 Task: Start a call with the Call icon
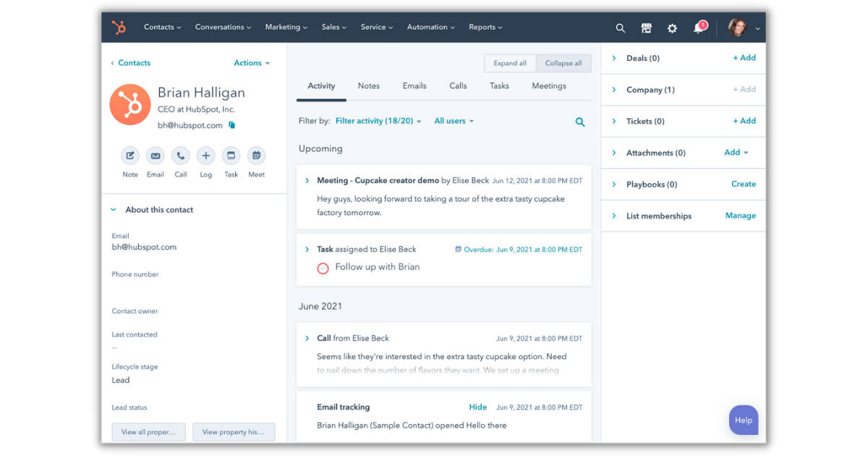pyautogui.click(x=180, y=156)
